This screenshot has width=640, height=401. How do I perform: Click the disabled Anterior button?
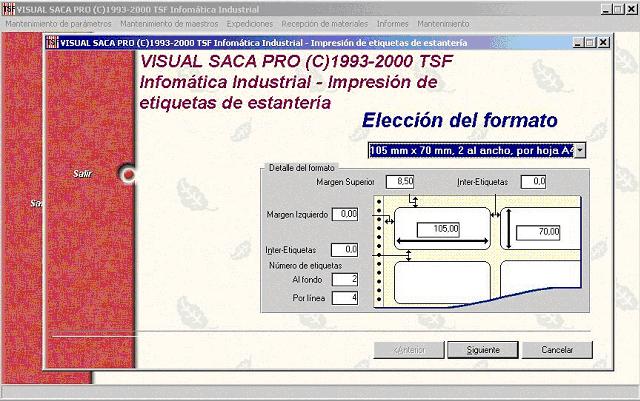(x=409, y=350)
